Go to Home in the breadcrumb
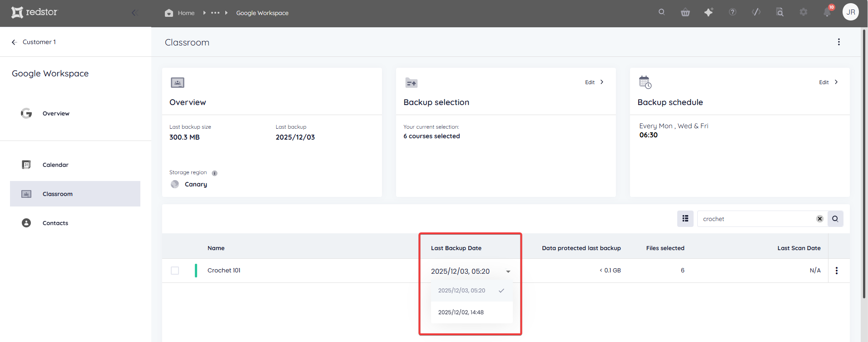 [186, 13]
